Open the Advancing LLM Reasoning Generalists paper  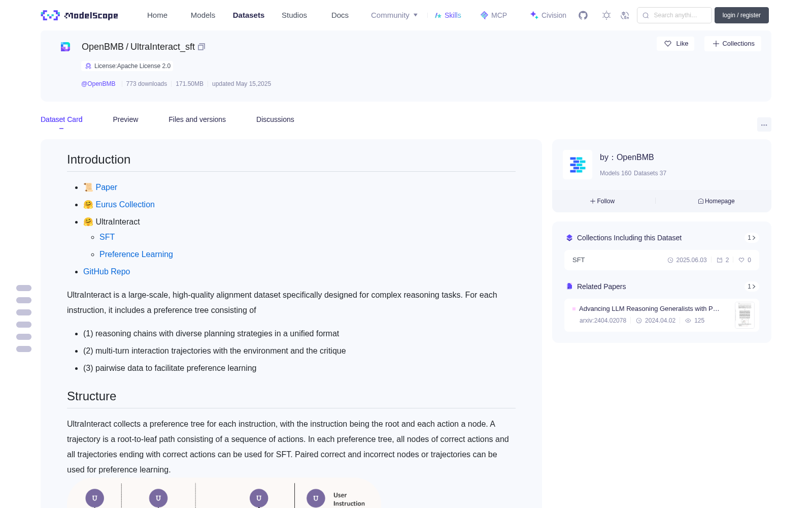pos(649,308)
